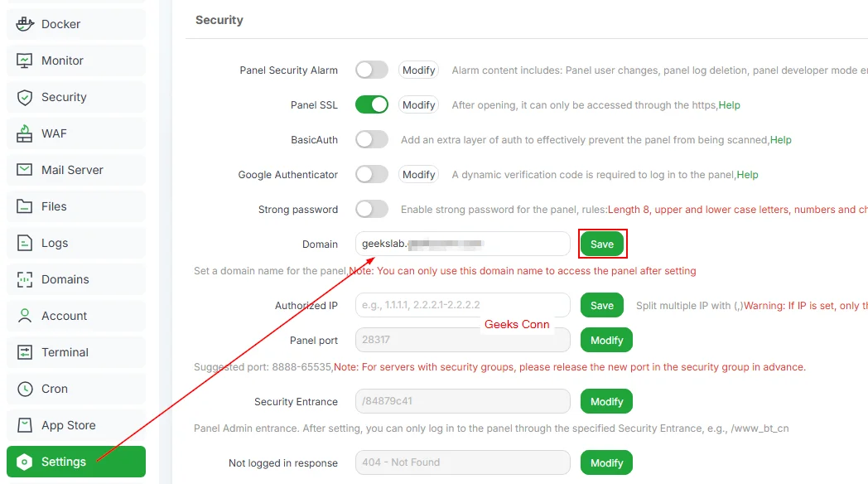Save the panel domain setting
The image size is (868, 484).
(602, 244)
